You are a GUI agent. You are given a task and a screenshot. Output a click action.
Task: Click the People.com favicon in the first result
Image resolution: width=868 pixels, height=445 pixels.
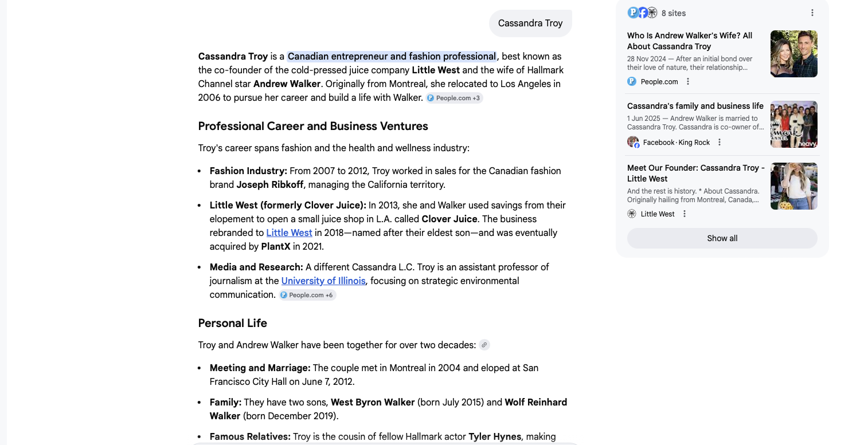632,81
